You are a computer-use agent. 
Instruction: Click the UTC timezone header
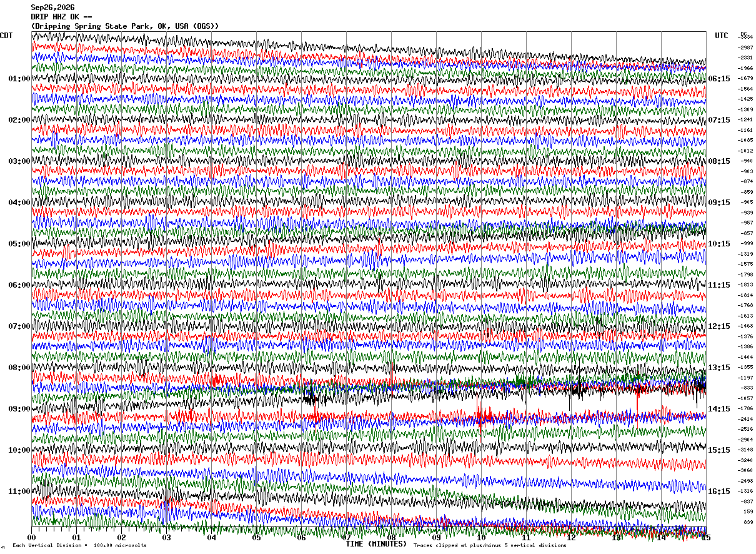722,36
